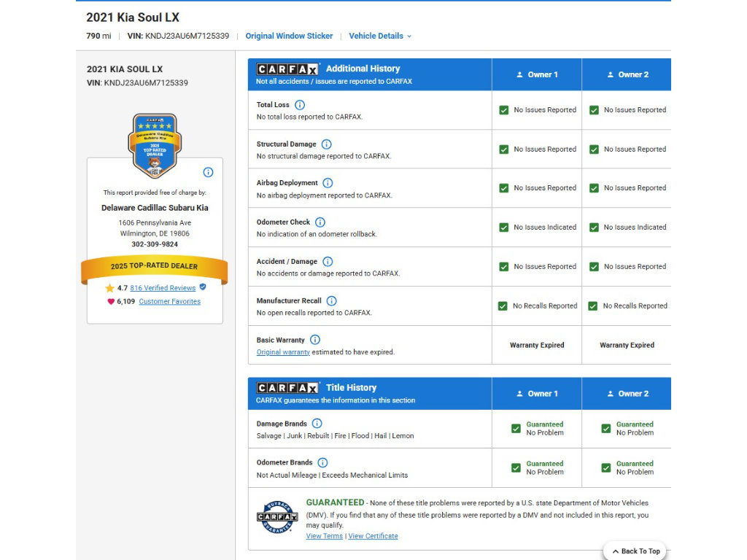Viewport: 747px width, 560px height.
Task: Click the green GUARANTEED heading text
Action: click(x=335, y=503)
